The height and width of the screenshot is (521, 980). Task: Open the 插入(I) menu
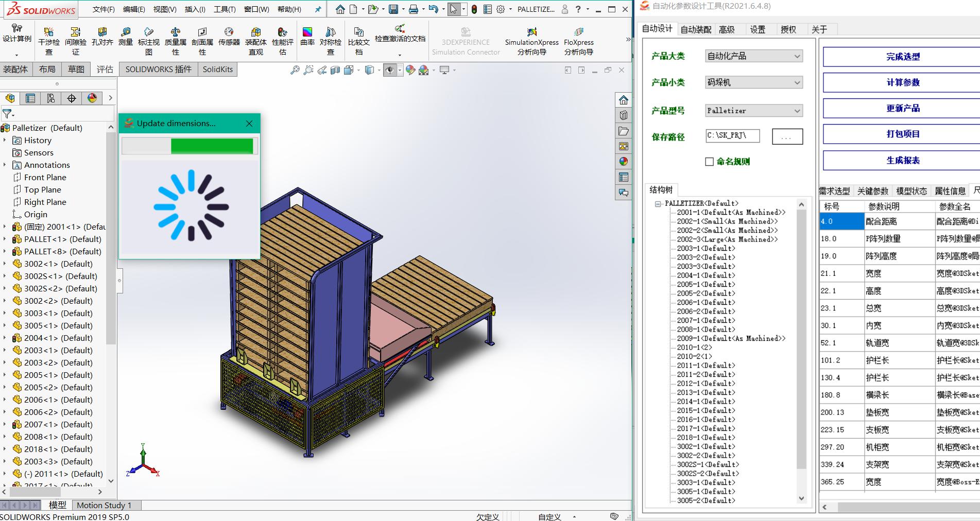coord(194,9)
